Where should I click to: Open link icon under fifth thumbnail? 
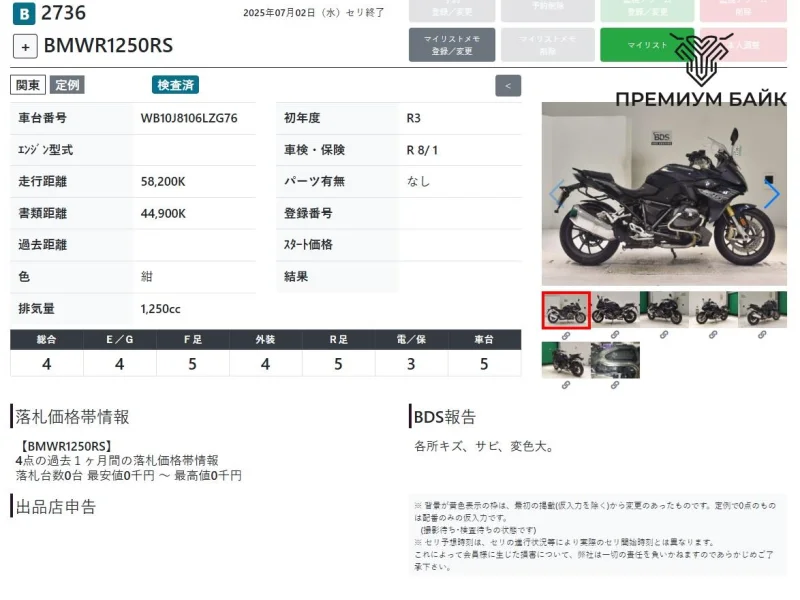click(x=762, y=335)
